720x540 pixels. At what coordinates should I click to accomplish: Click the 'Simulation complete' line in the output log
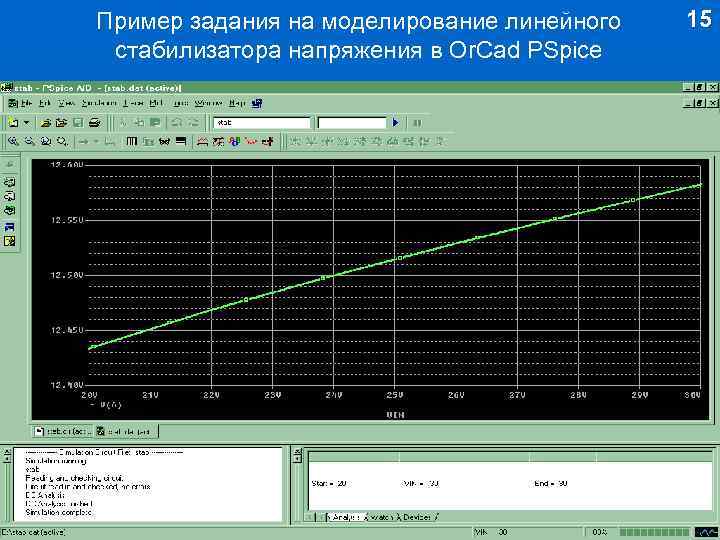pyautogui.click(x=58, y=512)
